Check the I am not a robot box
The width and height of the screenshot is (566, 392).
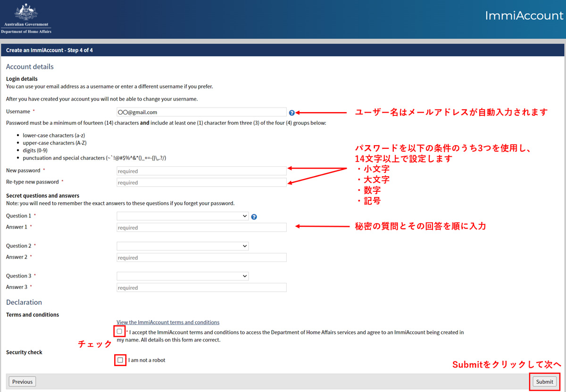120,360
